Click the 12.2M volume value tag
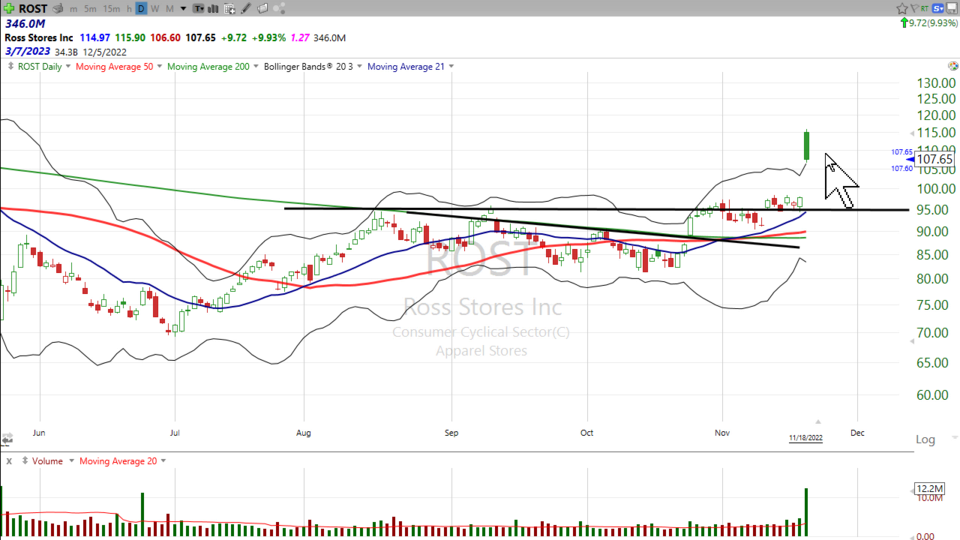Viewport: 960px width, 540px height. coord(929,488)
